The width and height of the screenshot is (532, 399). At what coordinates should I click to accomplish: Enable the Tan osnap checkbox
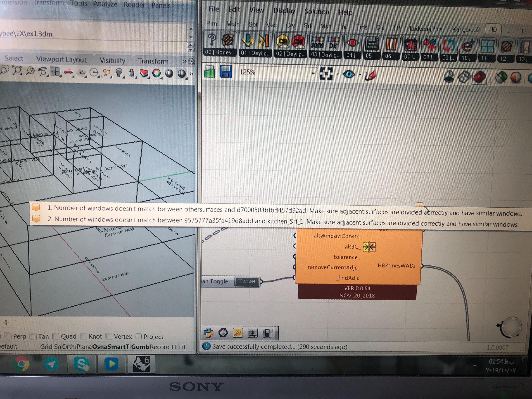tap(33, 336)
